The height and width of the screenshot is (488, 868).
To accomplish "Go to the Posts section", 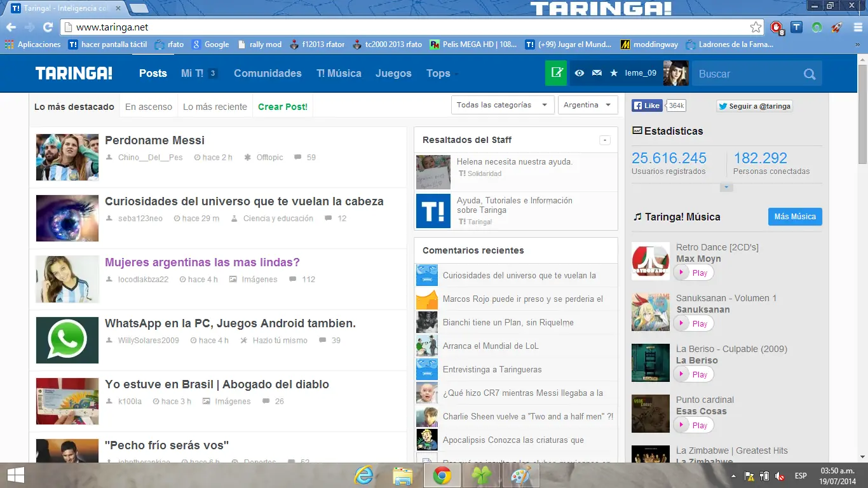I will tap(153, 73).
